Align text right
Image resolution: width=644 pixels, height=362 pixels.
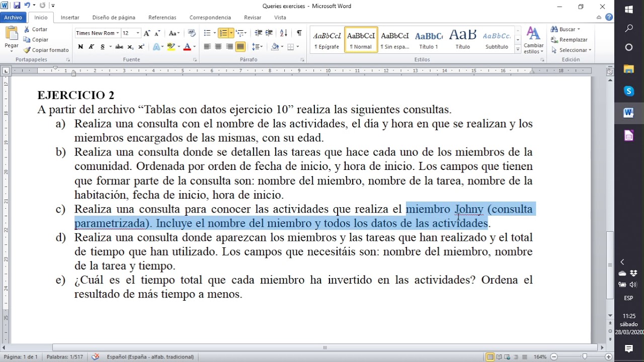229,47
